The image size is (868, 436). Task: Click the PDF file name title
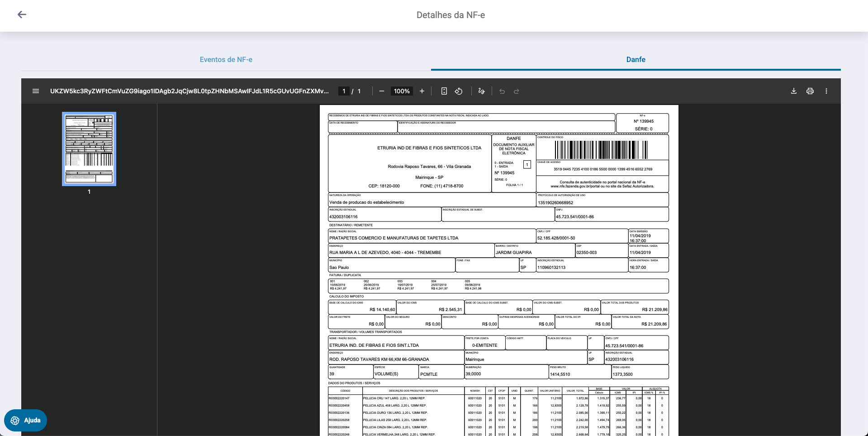coord(189,91)
